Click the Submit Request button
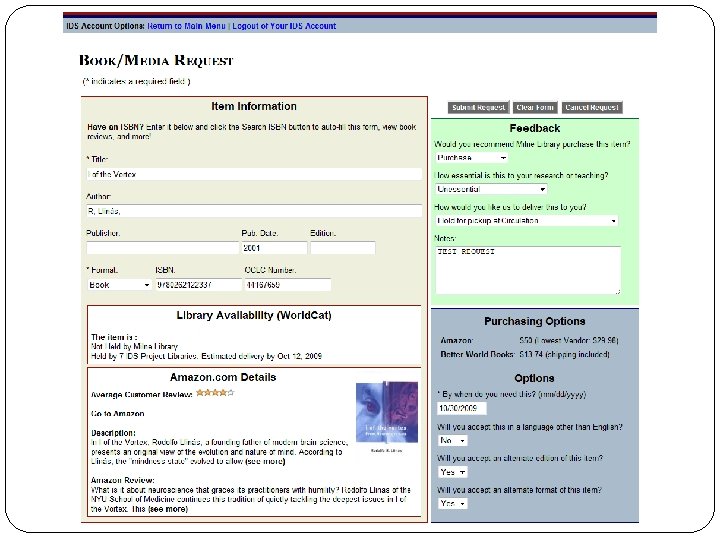This screenshot has height=540, width=720. click(478, 107)
